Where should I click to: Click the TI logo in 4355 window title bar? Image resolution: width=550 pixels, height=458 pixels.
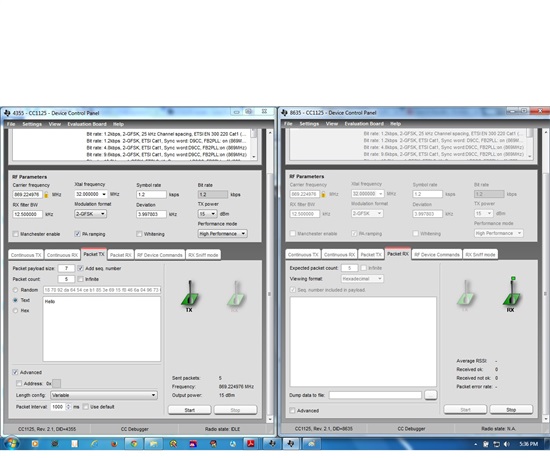[x=7, y=113]
